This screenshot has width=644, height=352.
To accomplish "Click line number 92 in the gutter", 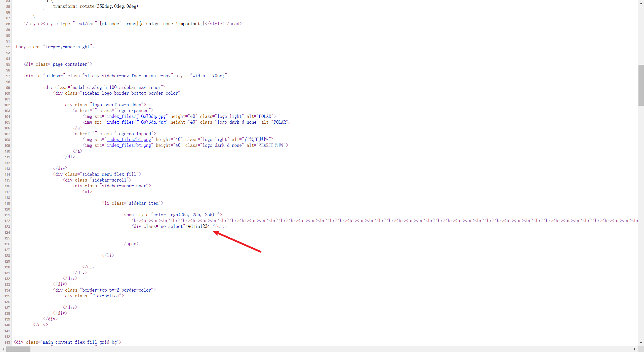I will tap(8, 47).
